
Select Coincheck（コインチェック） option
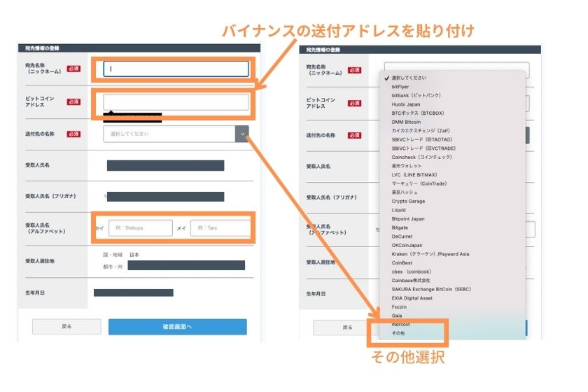click(421, 157)
